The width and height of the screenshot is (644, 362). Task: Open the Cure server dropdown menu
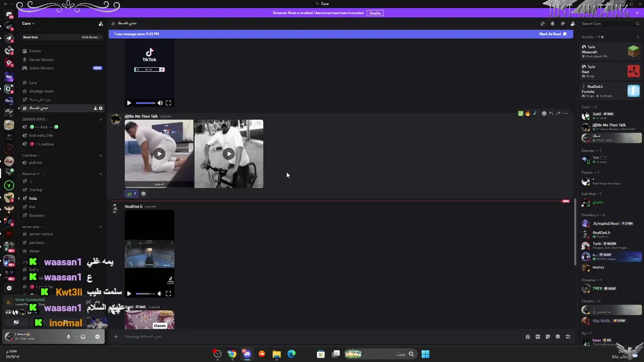pyautogui.click(x=28, y=24)
